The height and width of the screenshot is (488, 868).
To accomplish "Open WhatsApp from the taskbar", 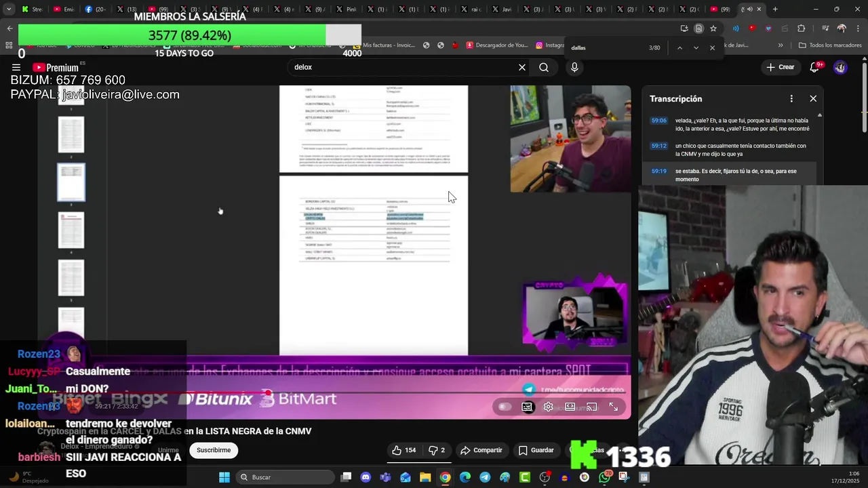I will pos(604,477).
